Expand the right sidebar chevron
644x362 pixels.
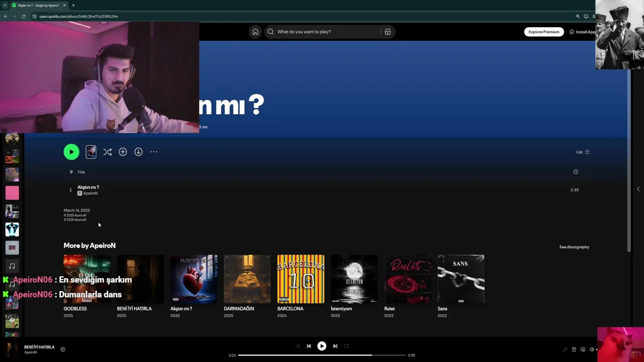coord(638,189)
